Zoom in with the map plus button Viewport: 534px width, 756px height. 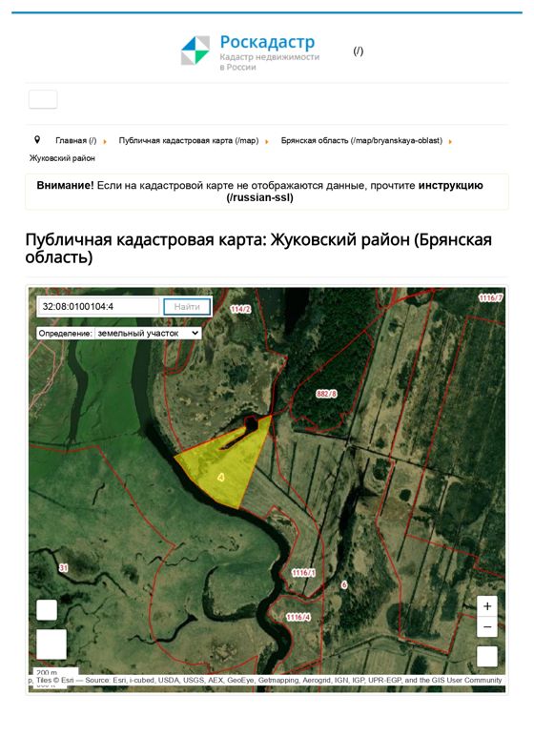[x=487, y=606]
